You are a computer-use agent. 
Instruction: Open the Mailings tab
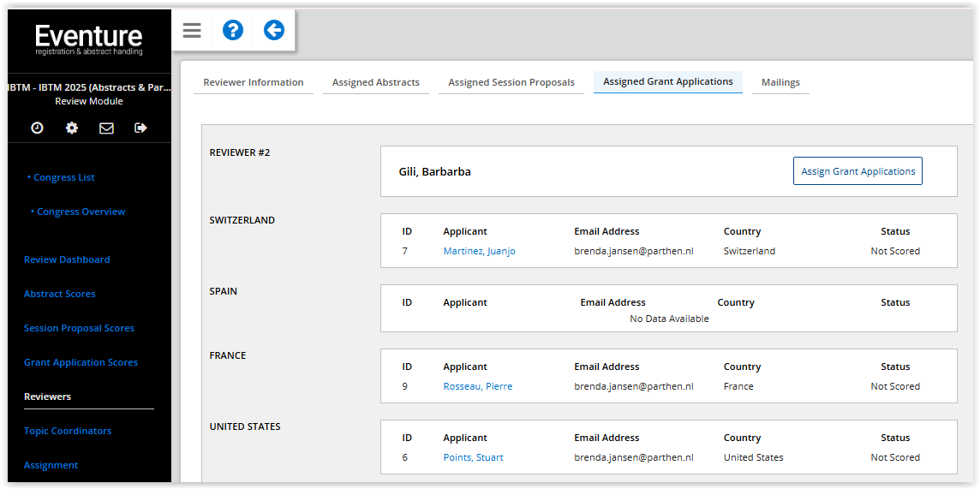click(780, 82)
